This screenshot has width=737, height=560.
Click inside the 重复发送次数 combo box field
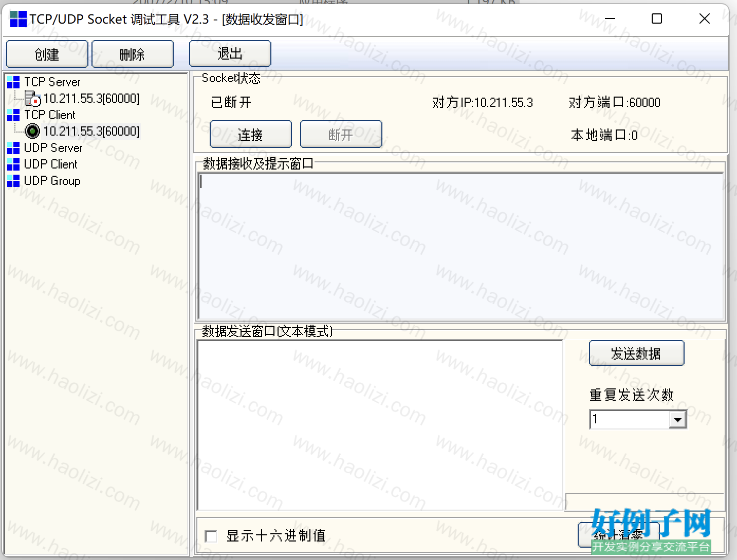pos(630,420)
